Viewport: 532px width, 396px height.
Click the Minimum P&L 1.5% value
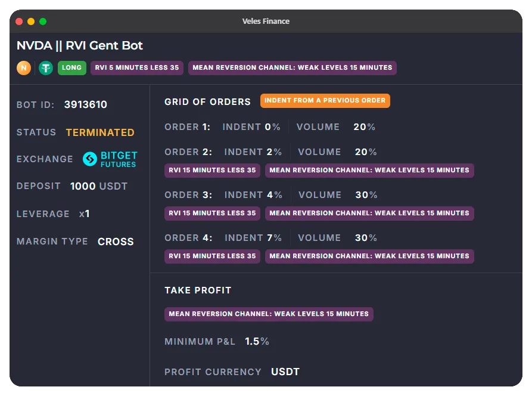coord(257,342)
